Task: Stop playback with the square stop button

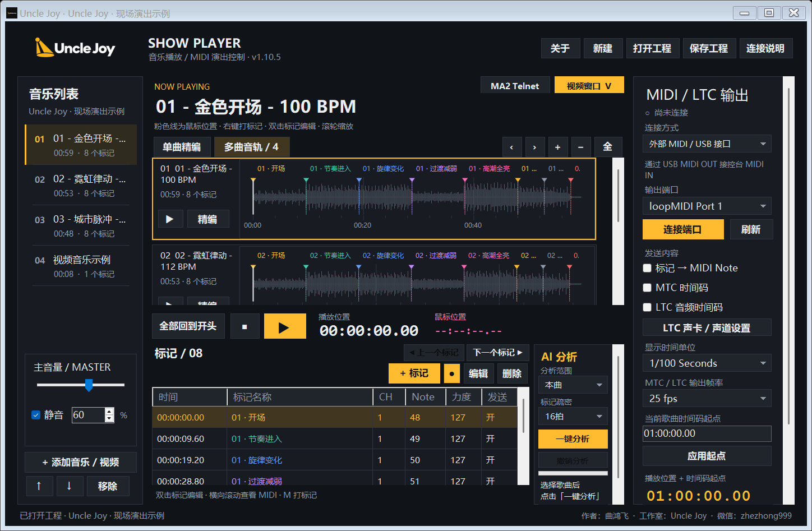Action: point(244,326)
